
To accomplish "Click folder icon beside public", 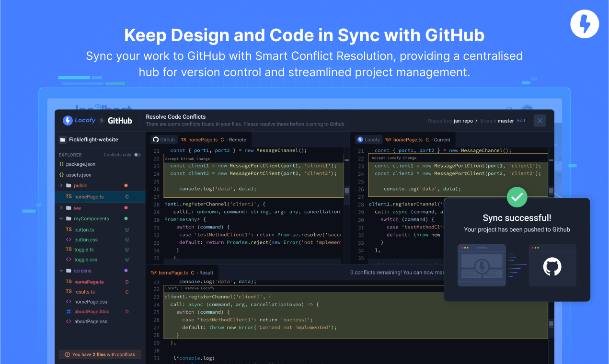I will (69, 185).
